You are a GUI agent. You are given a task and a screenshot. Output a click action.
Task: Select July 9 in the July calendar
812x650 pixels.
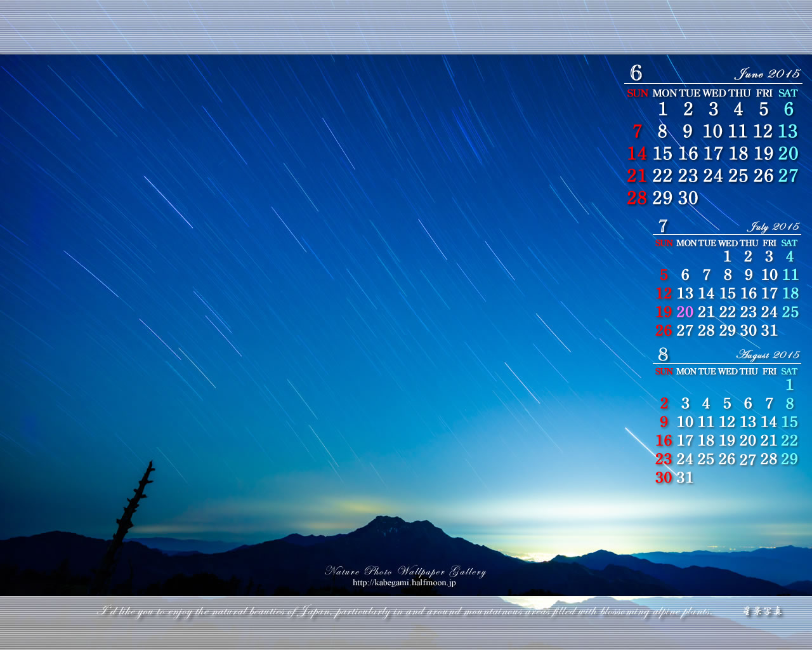749,275
